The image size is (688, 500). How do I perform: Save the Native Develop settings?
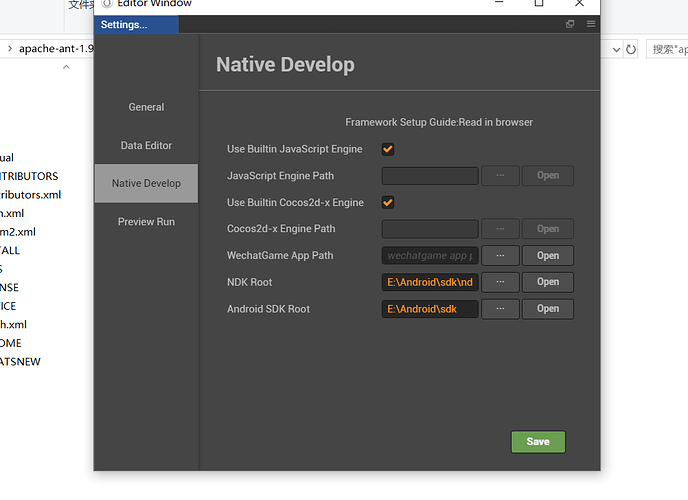[x=538, y=442]
